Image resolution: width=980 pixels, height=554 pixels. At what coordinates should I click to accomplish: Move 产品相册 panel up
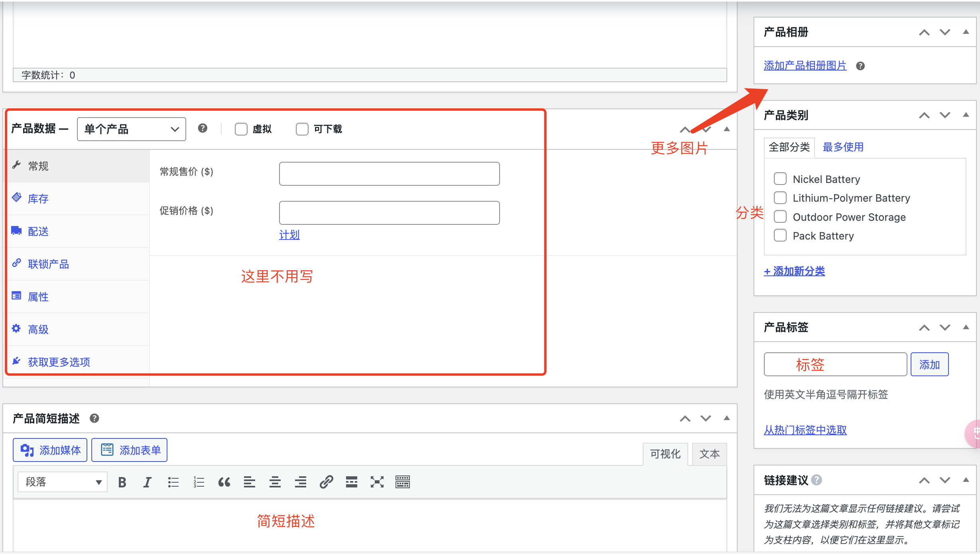tap(924, 32)
